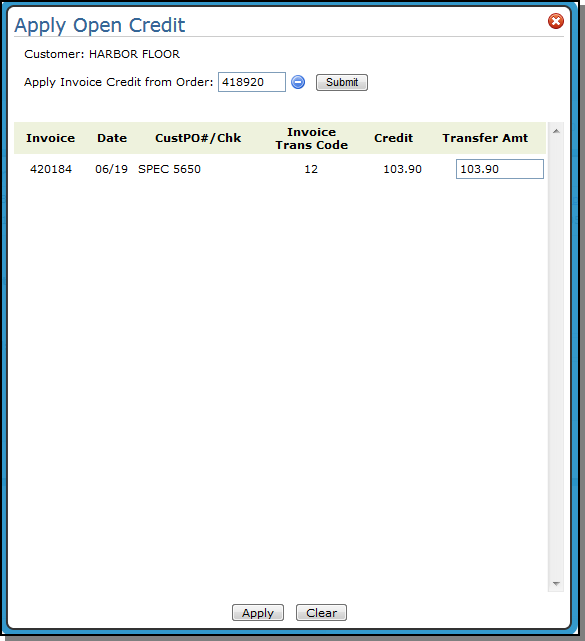Click the scrollbar down arrow
The width and height of the screenshot is (585, 641).
coord(556,584)
